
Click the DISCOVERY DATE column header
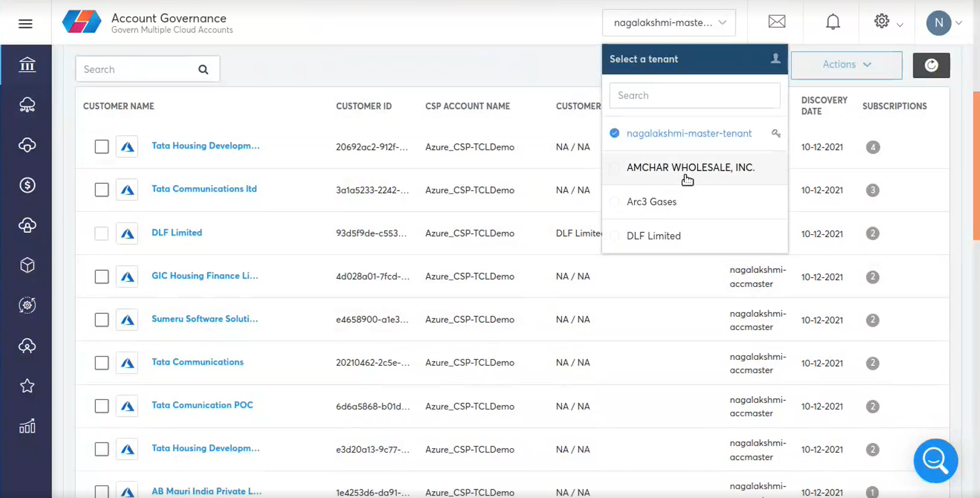coord(824,106)
